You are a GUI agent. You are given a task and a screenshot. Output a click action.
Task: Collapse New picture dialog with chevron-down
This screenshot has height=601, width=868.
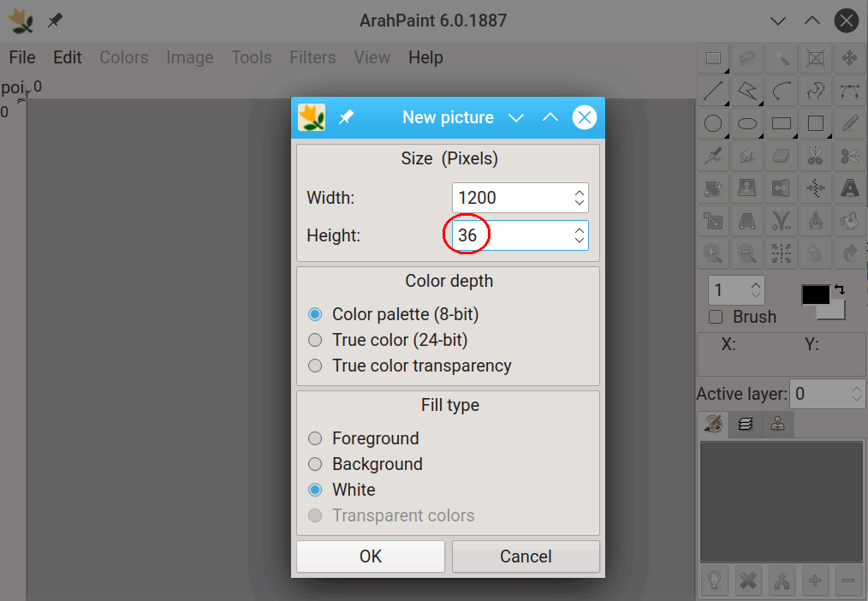(x=516, y=118)
